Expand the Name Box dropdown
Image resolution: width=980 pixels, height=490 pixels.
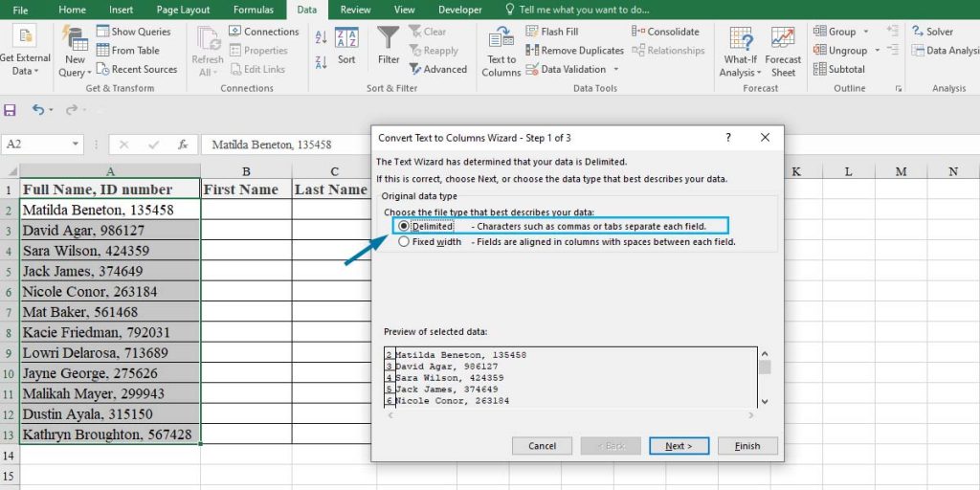pos(76,144)
